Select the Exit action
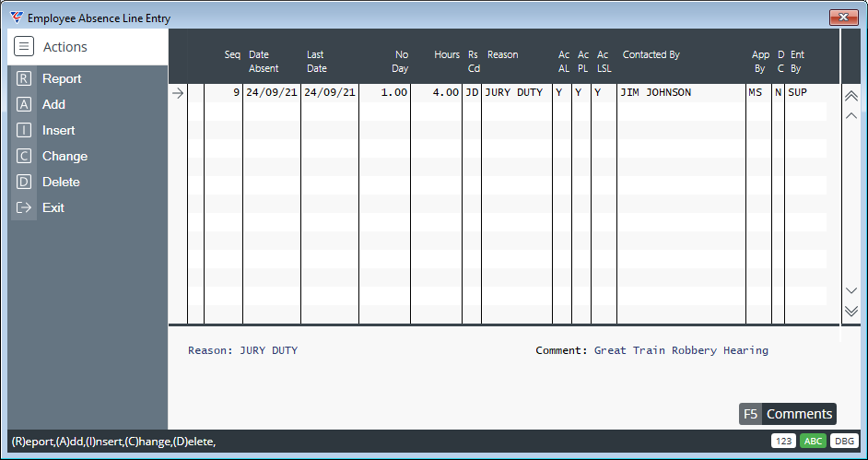 click(x=53, y=207)
